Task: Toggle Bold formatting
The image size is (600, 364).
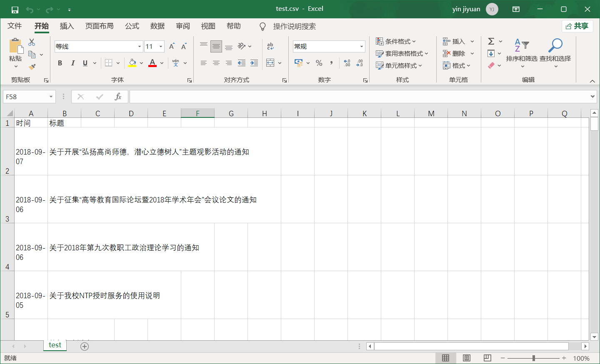Action: tap(60, 63)
